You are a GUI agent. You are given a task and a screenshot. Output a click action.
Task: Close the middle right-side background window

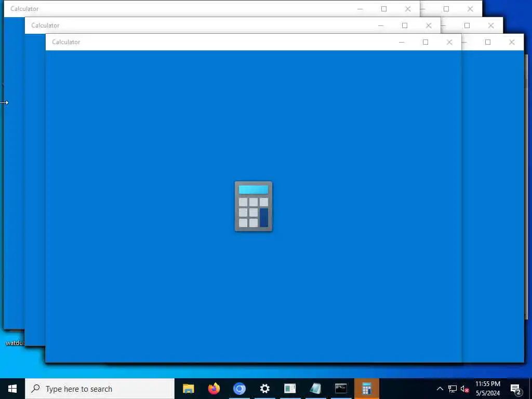491,25
